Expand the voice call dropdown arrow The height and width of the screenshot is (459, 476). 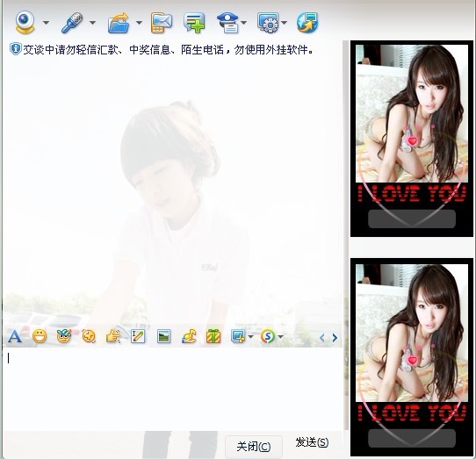[x=92, y=23]
